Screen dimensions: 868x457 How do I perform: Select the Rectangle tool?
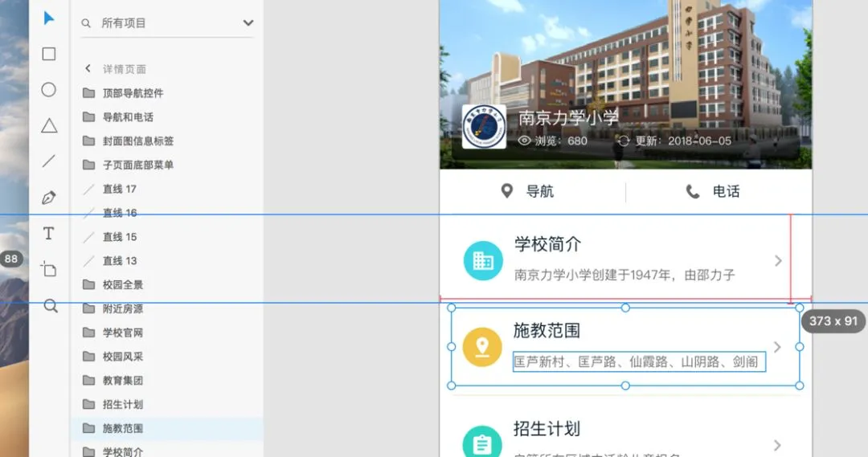[49, 54]
